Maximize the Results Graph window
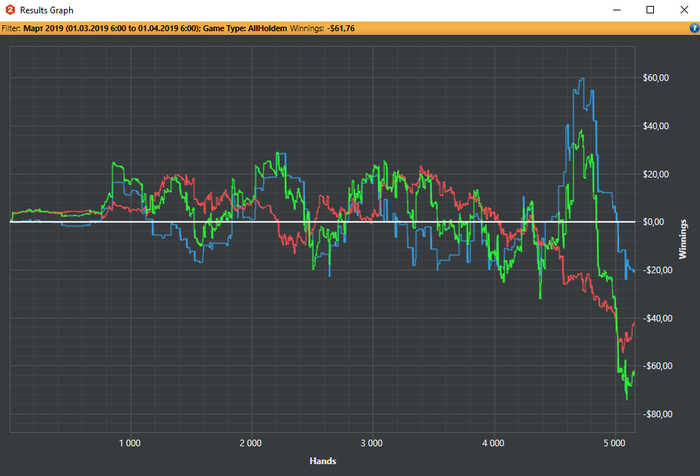This screenshot has width=700, height=476. click(x=650, y=10)
